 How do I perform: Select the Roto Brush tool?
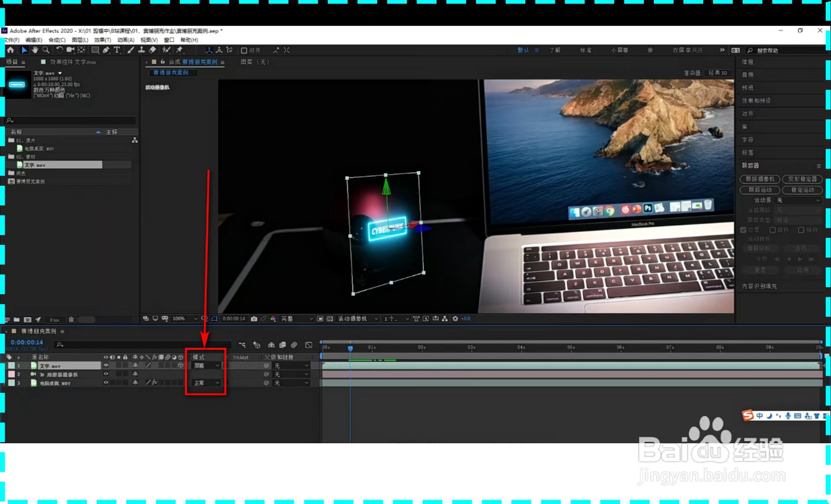click(x=166, y=50)
